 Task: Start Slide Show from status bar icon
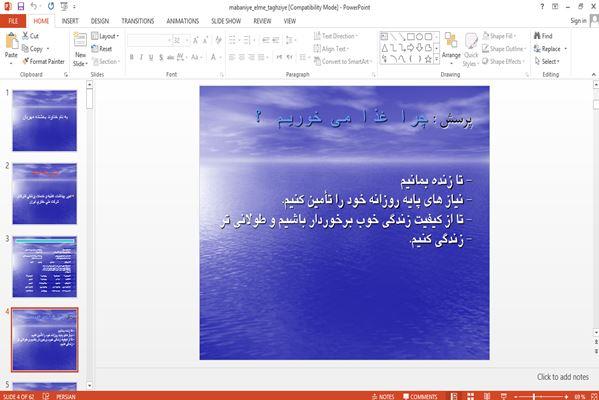[x=503, y=396]
